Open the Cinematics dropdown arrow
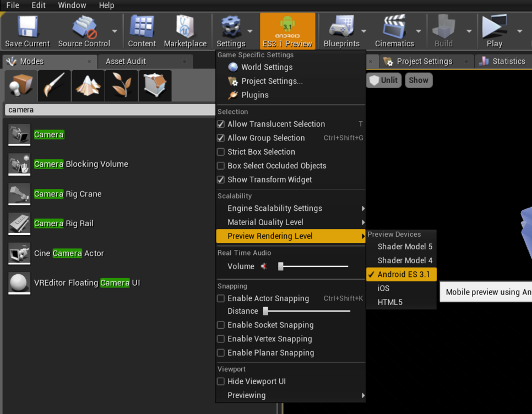532x414 pixels. pos(419,31)
